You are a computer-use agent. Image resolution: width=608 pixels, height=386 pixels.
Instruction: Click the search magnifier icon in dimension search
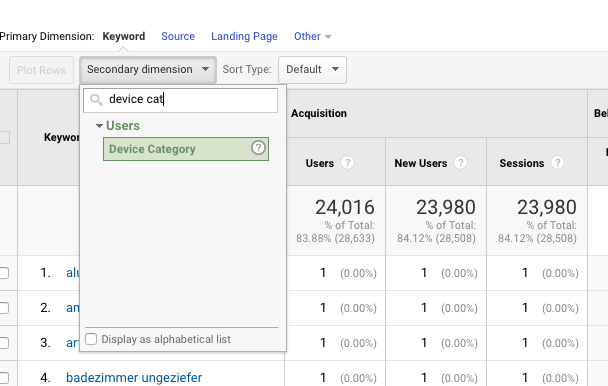pos(96,100)
